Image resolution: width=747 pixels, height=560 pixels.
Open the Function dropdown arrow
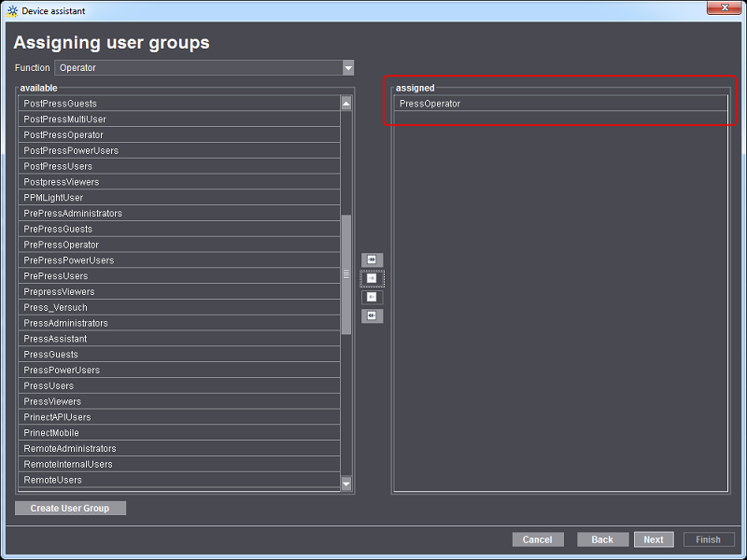348,67
